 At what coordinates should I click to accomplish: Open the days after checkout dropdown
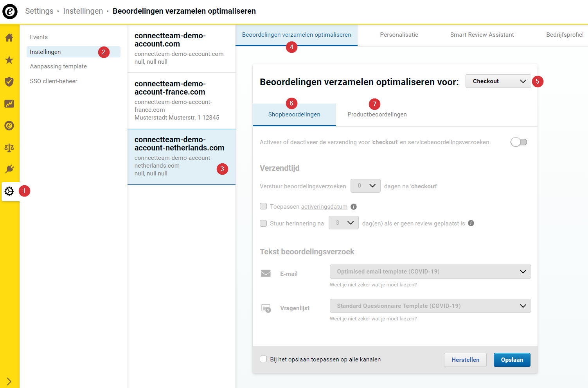point(365,186)
